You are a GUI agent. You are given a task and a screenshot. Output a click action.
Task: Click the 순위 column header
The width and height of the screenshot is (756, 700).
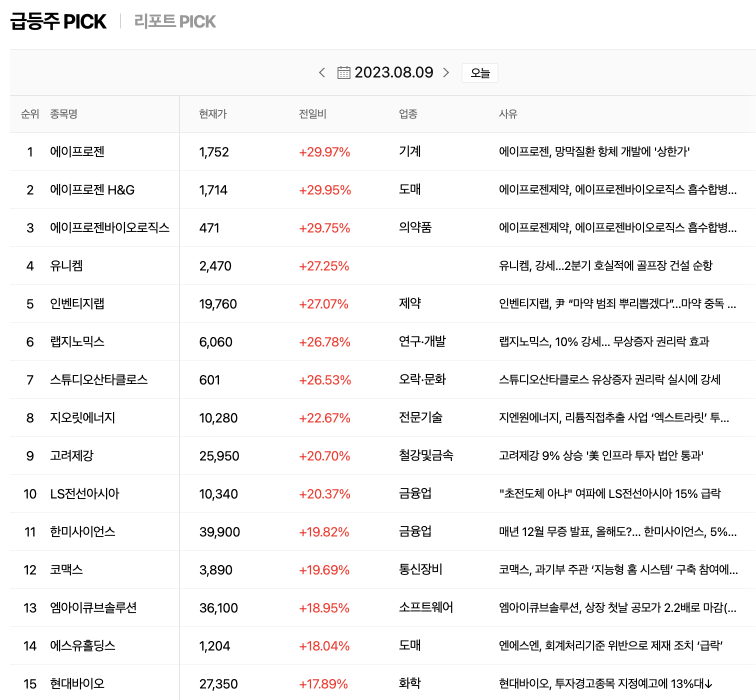pyautogui.click(x=30, y=114)
